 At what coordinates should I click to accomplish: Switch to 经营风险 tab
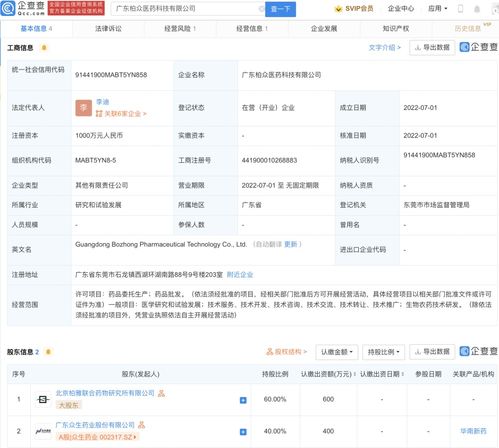click(x=180, y=29)
